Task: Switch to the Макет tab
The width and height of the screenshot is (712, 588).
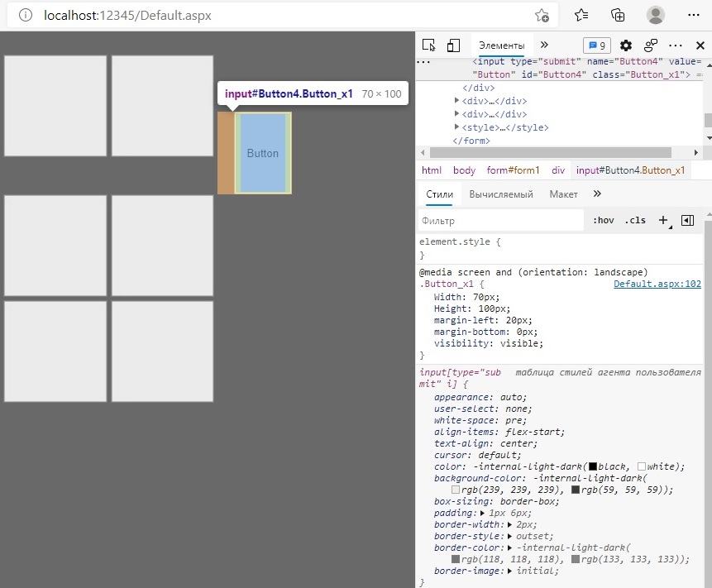Action: (563, 194)
